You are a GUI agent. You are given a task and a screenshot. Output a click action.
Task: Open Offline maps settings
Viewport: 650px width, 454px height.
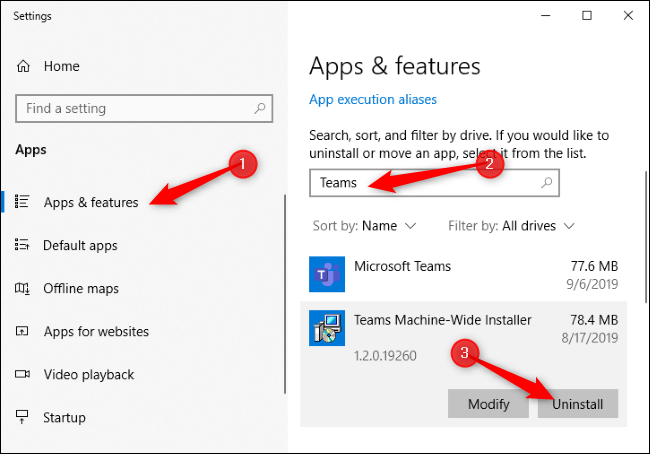click(80, 288)
